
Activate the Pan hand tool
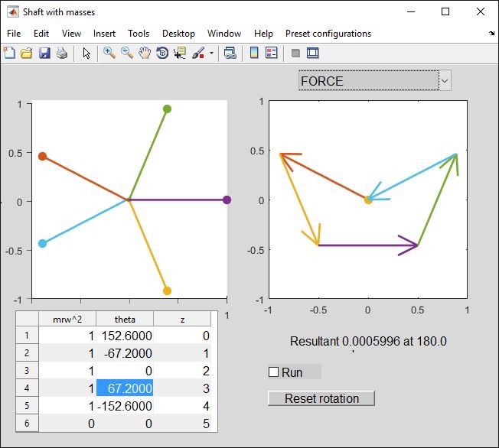point(145,53)
